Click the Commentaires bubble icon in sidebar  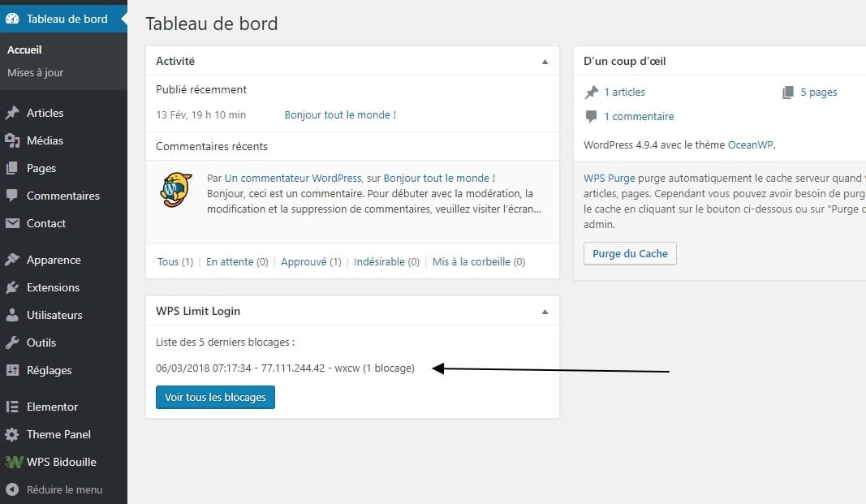coord(12,196)
